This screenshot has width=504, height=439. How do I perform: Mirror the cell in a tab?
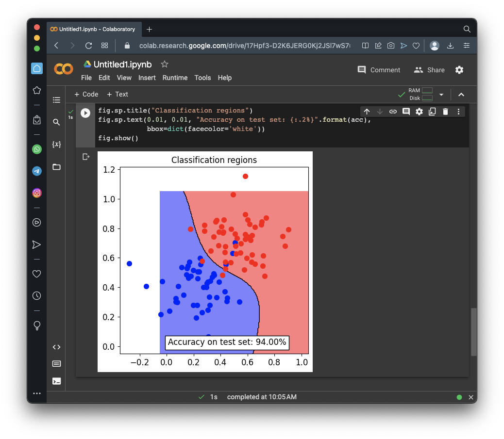[432, 112]
